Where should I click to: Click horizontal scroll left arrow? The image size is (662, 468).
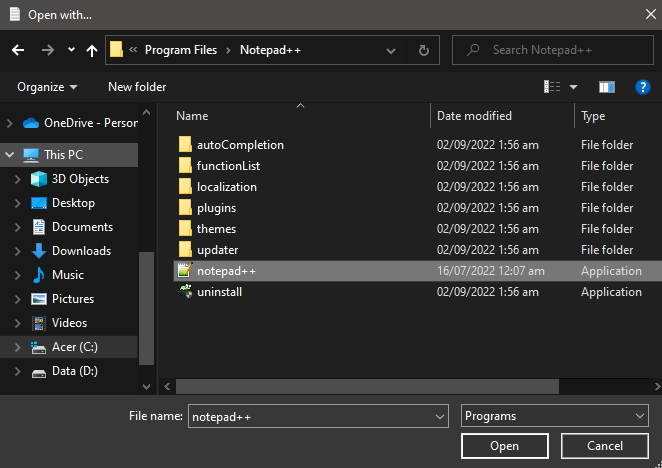(x=167, y=386)
